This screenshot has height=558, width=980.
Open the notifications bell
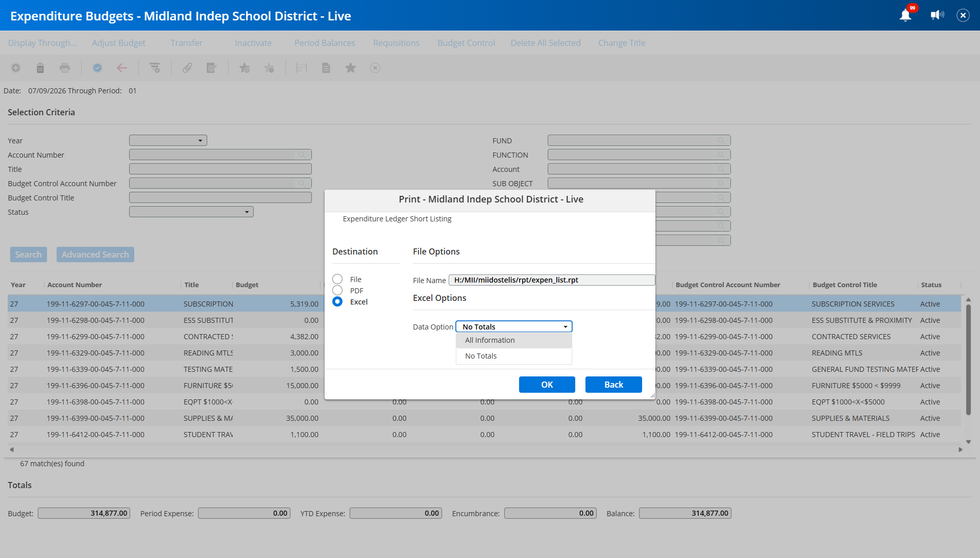pyautogui.click(x=905, y=15)
